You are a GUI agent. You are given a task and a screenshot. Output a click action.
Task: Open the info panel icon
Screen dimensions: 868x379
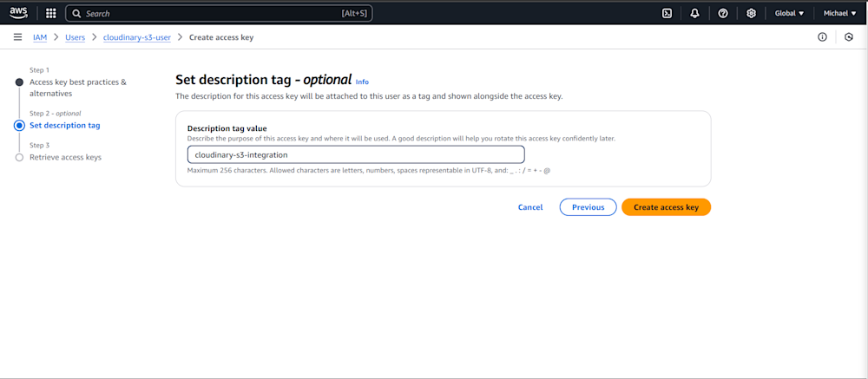click(823, 37)
